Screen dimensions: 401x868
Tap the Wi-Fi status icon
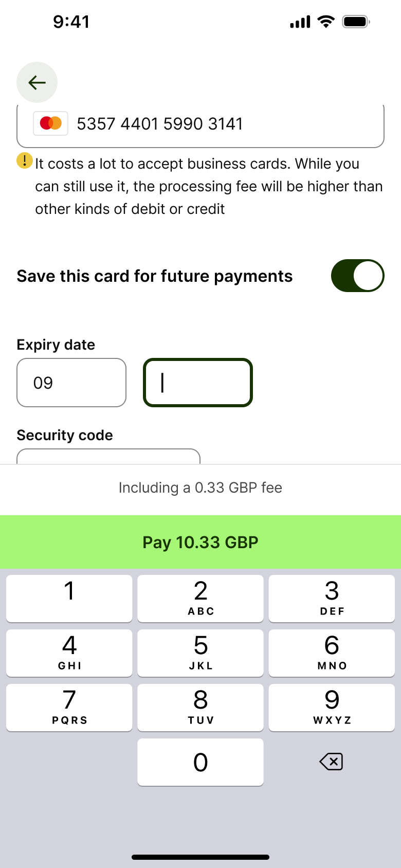pos(326,22)
